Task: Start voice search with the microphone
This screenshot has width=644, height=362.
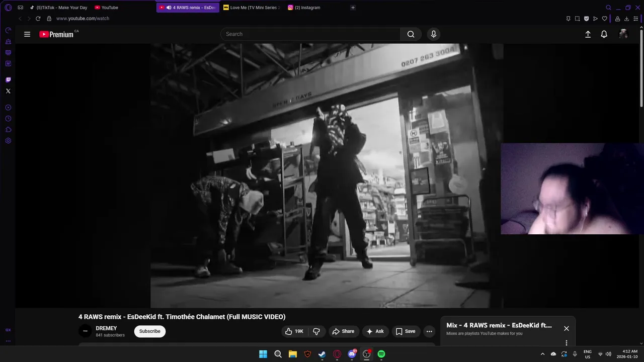Action: (434, 34)
